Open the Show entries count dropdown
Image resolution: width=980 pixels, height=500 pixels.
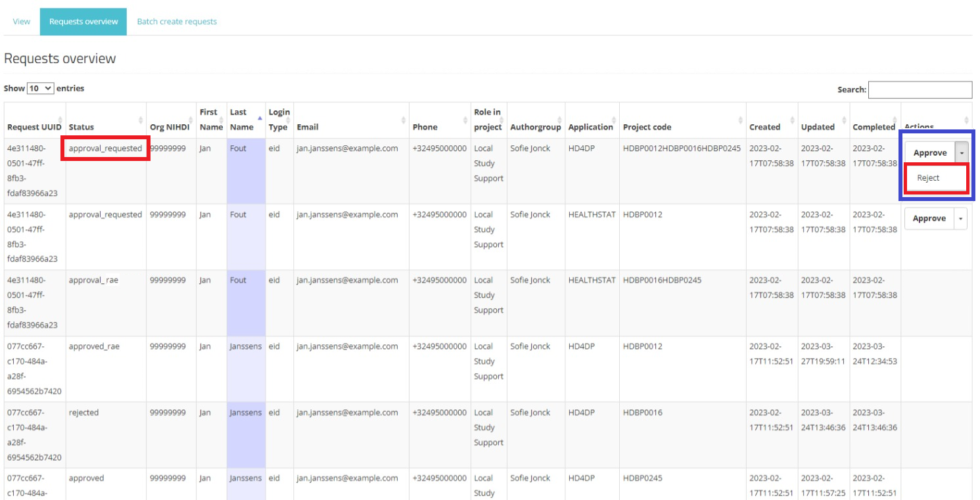click(41, 88)
